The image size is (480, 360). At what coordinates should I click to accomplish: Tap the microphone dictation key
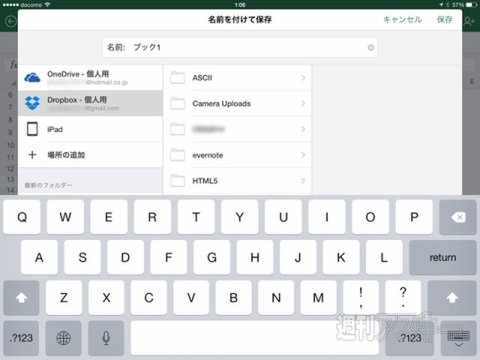[106, 338]
